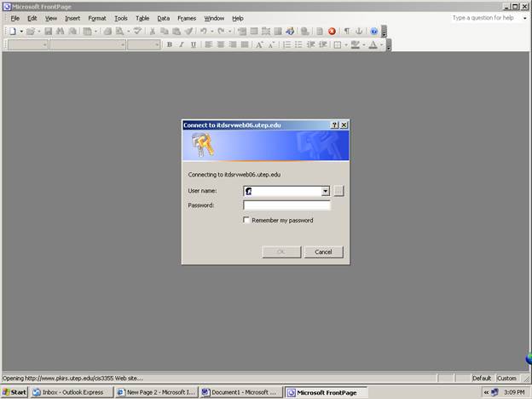Click the Decrease Indent icon
This screenshot has height=399, width=532.
point(311,45)
